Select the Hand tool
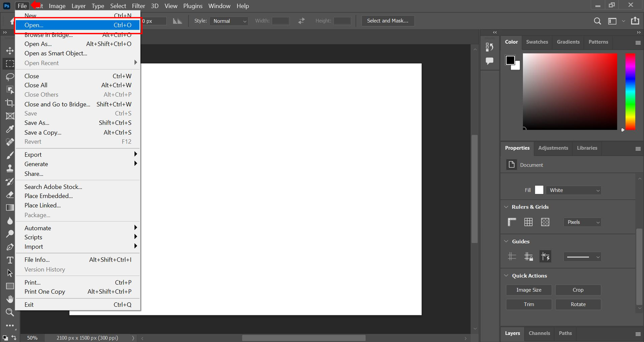 click(x=10, y=299)
